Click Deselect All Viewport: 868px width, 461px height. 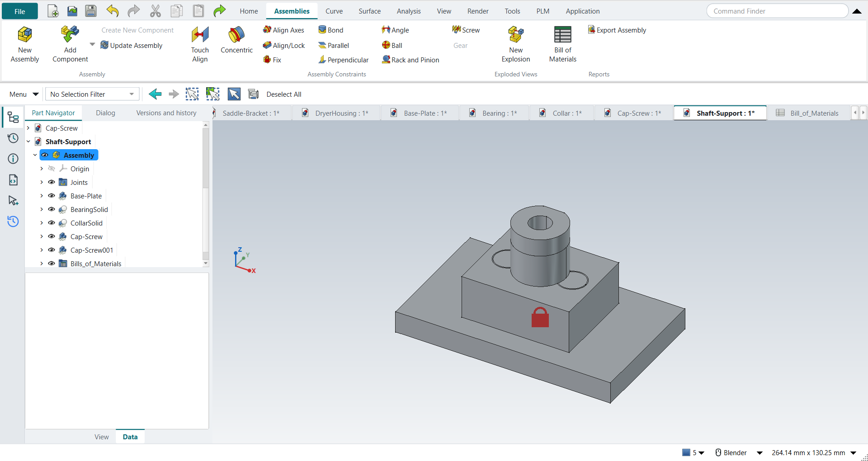(283, 94)
